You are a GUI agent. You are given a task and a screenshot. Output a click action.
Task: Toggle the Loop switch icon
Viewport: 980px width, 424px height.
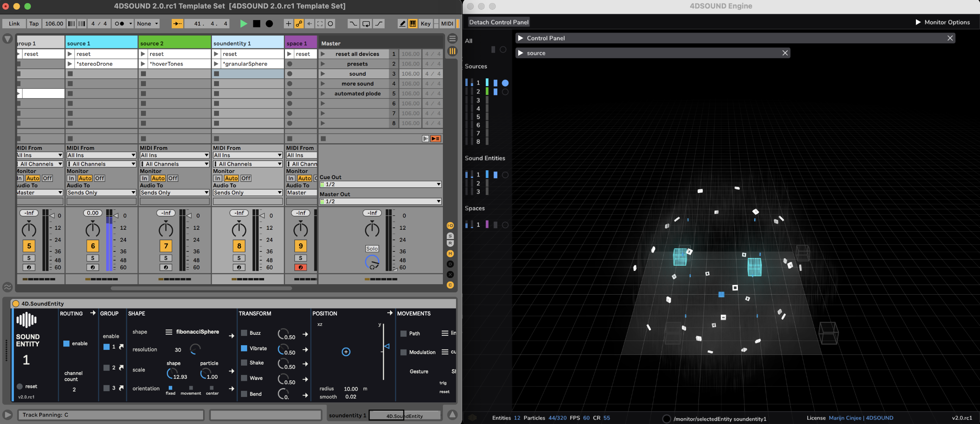coord(366,24)
